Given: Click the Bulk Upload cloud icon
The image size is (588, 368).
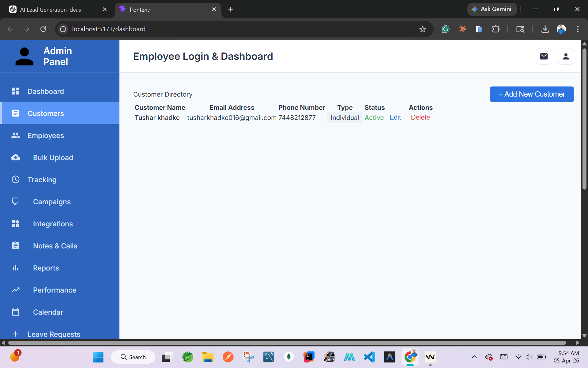Looking at the screenshot, I should point(16,157).
